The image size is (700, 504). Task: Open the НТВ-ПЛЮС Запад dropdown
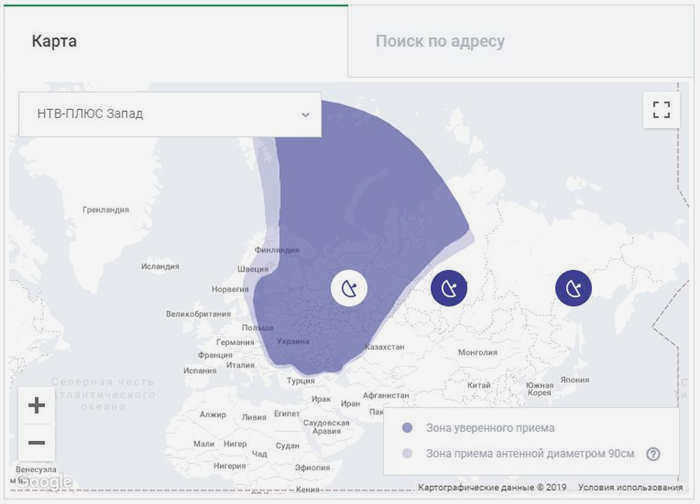[x=170, y=114]
